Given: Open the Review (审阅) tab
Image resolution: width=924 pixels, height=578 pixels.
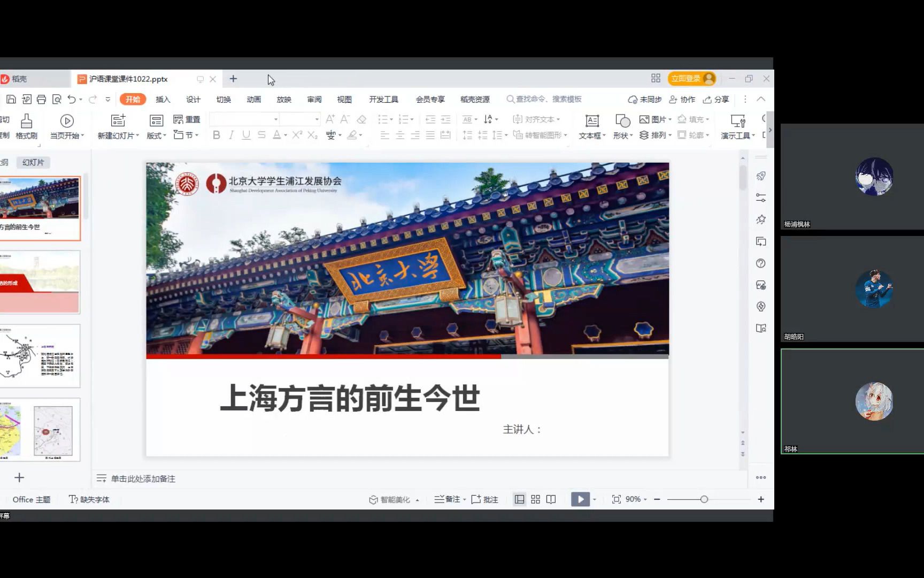Looking at the screenshot, I should tap(314, 99).
